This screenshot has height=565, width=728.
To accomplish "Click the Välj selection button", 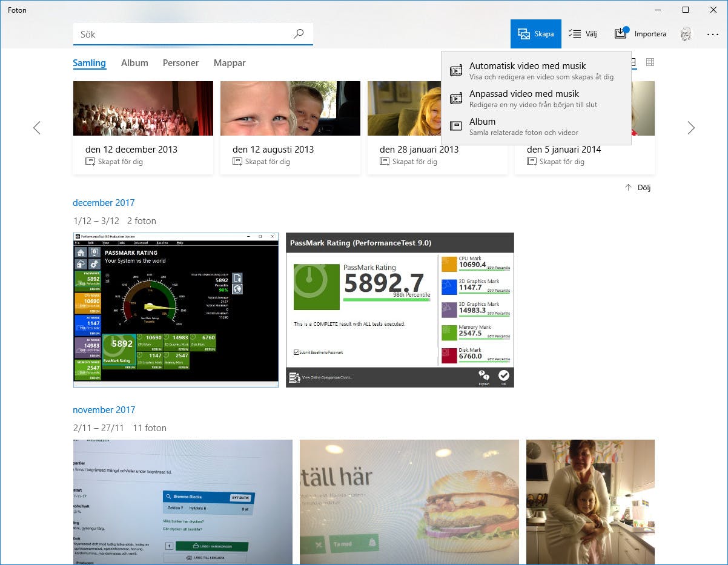I will click(583, 34).
